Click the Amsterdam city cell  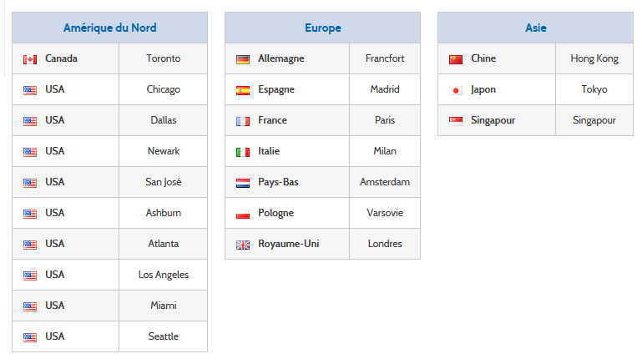click(385, 182)
